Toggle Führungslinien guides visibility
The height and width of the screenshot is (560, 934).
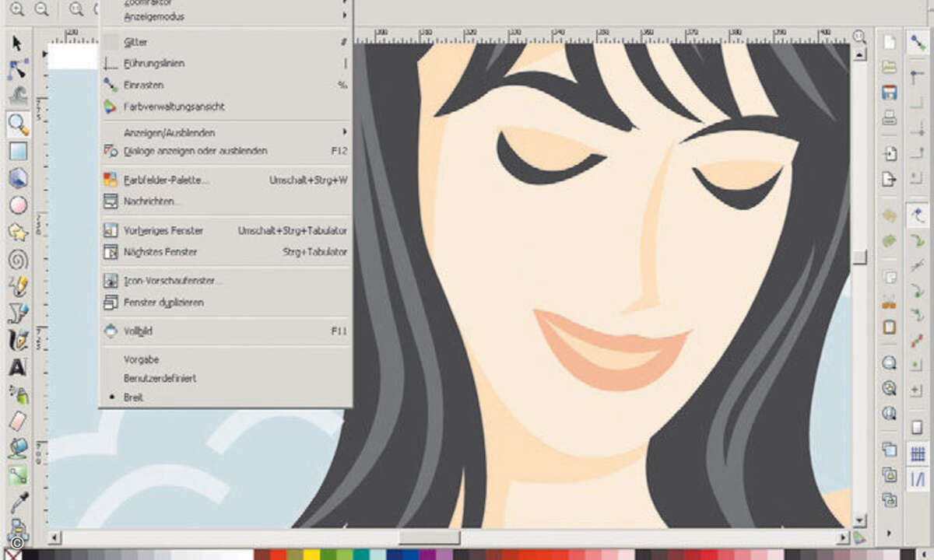(153, 64)
